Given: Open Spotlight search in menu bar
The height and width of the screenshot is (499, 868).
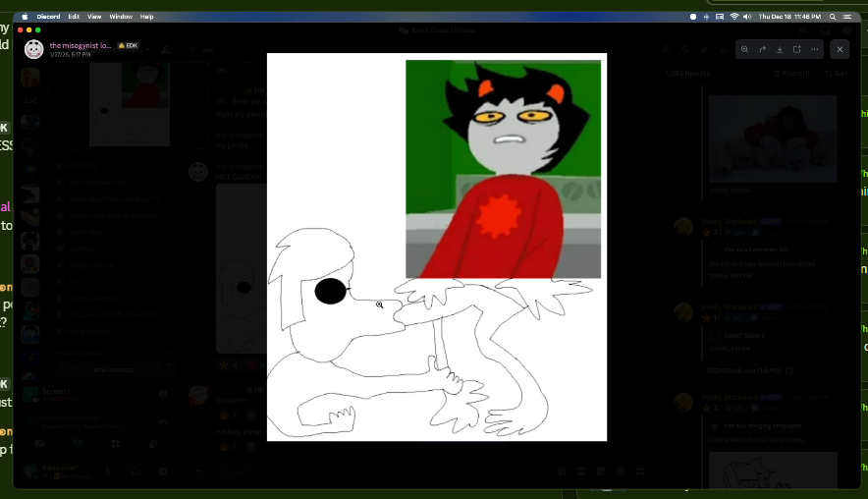Looking at the screenshot, I should (x=833, y=17).
